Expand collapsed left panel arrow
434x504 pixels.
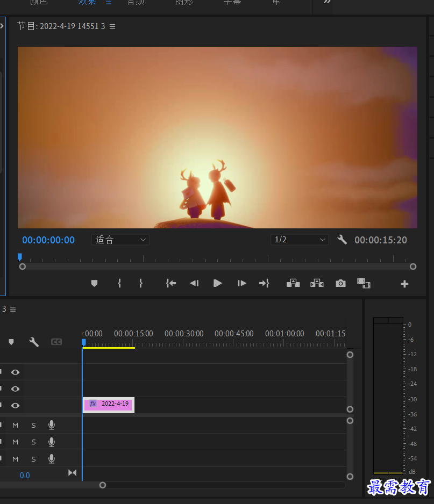[2, 26]
